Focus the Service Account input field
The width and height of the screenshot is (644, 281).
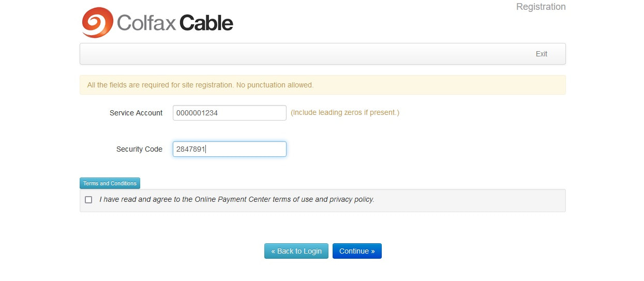pos(230,113)
